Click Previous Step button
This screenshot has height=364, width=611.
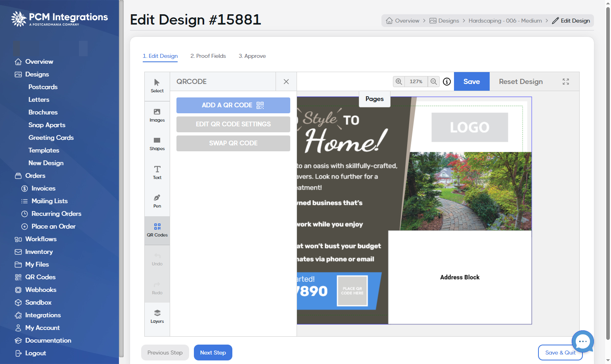coord(165,353)
